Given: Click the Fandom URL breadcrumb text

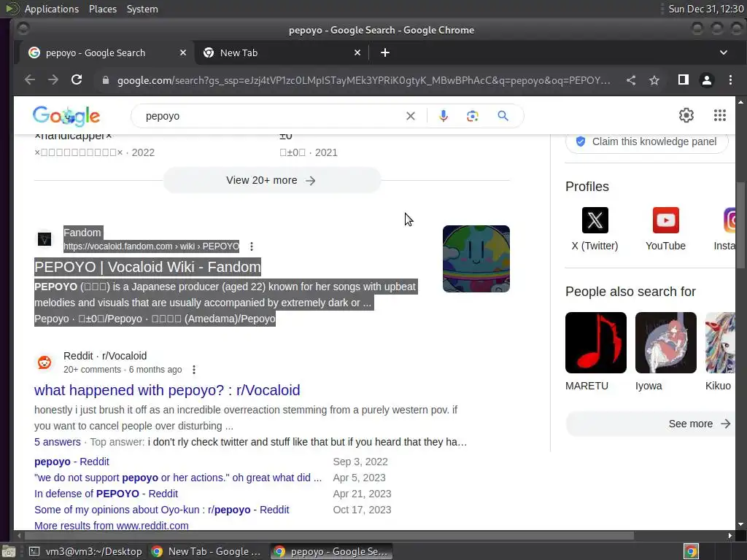Looking at the screenshot, I should (152, 246).
